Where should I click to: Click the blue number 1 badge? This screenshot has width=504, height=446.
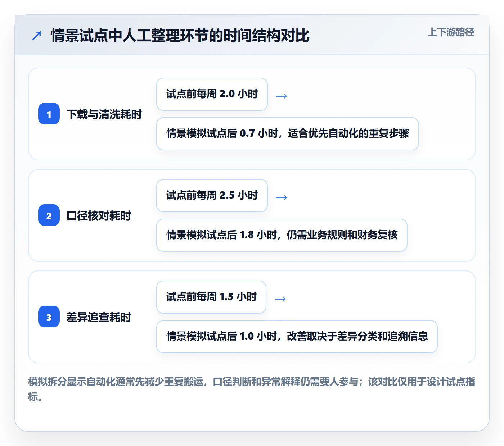(49, 114)
